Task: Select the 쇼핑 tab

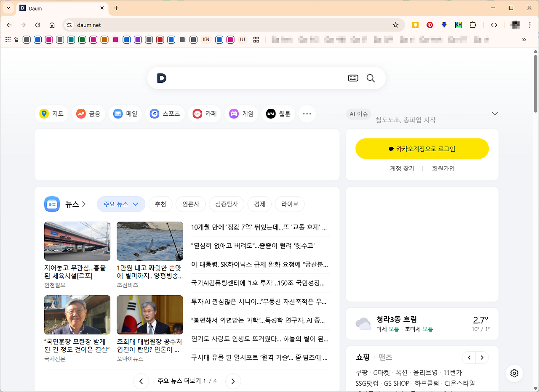Action: click(363, 357)
